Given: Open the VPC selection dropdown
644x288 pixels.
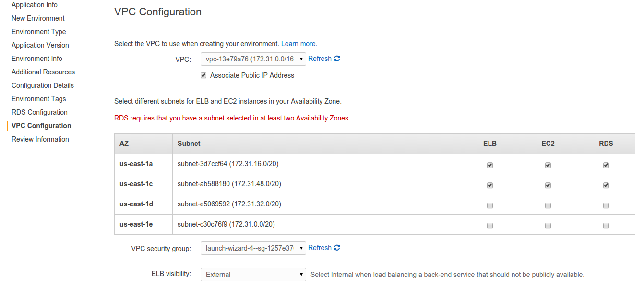Looking at the screenshot, I should (x=253, y=59).
